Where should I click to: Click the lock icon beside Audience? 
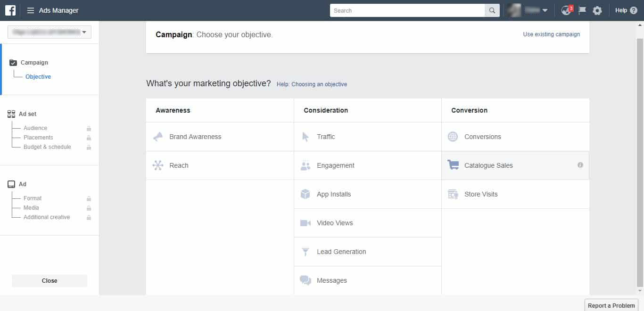point(89,128)
